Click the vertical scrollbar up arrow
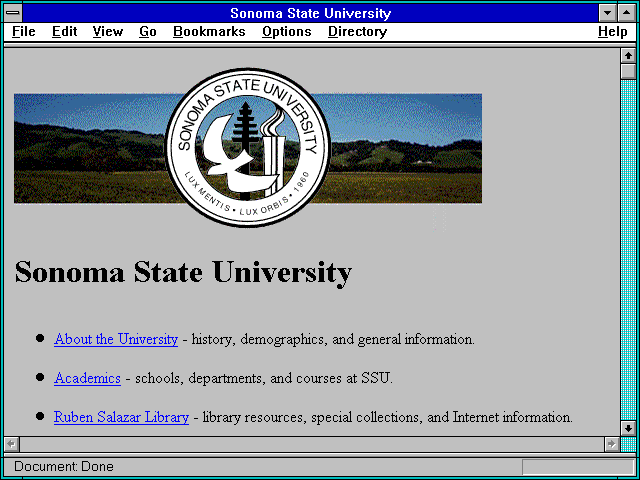640x480 pixels. click(x=628, y=56)
